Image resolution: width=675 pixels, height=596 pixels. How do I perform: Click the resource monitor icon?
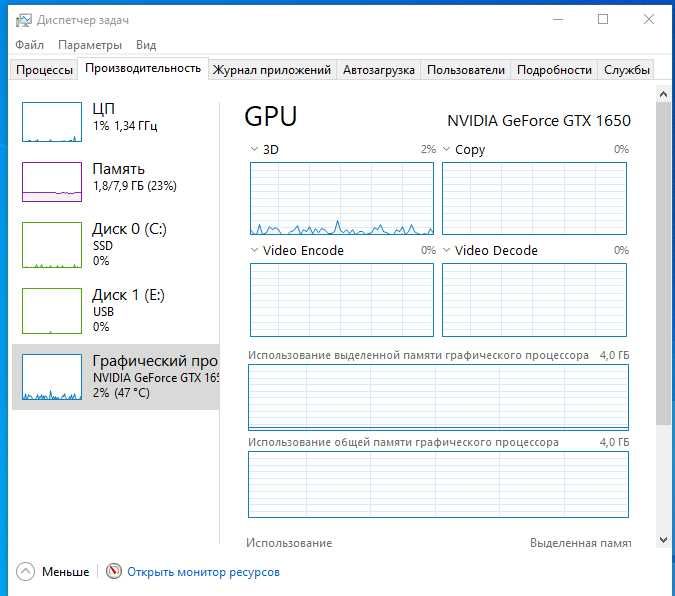(113, 572)
